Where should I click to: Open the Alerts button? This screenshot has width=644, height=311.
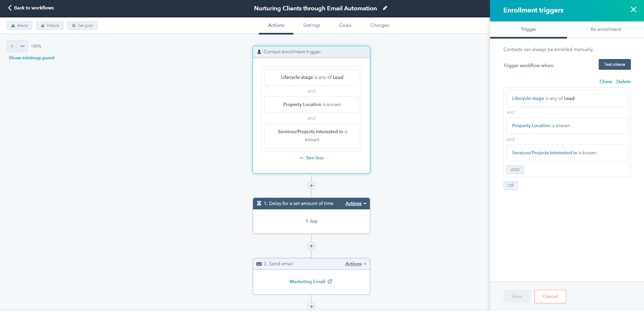(19, 26)
